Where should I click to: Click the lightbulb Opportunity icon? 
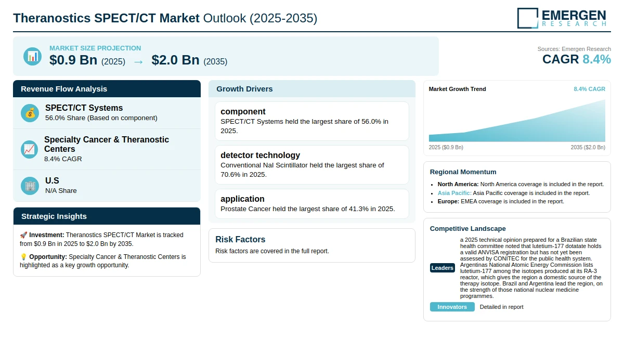[23, 257]
